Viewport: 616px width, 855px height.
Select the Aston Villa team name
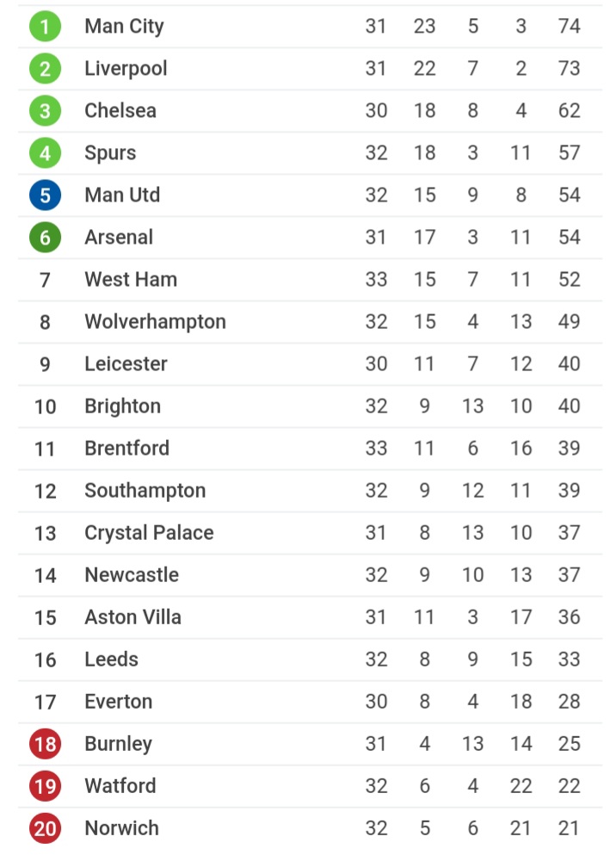click(132, 617)
